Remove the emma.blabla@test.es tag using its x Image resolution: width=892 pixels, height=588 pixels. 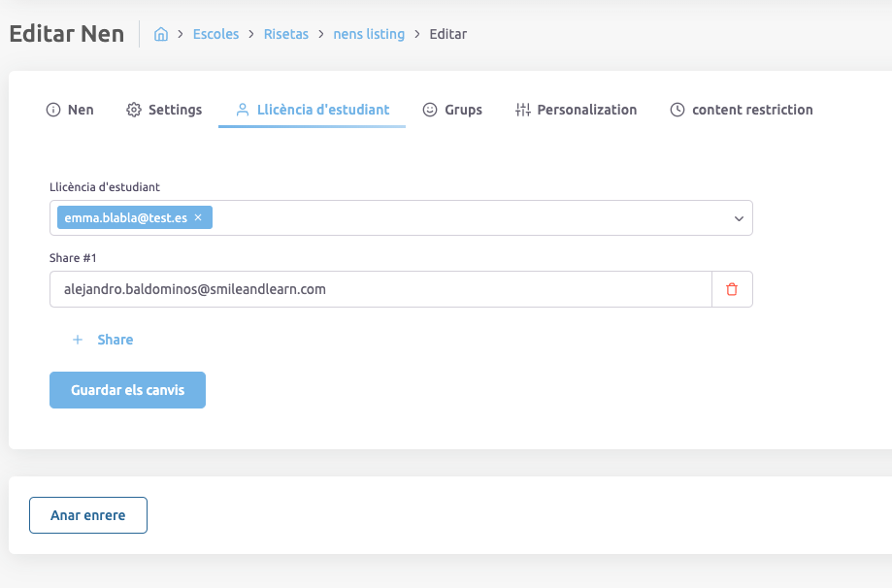[198, 218]
